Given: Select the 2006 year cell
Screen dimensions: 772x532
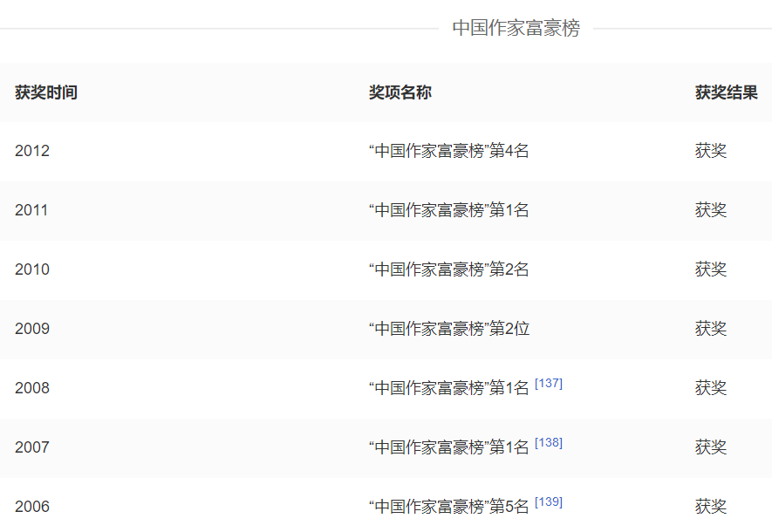Looking at the screenshot, I should pos(32,507).
